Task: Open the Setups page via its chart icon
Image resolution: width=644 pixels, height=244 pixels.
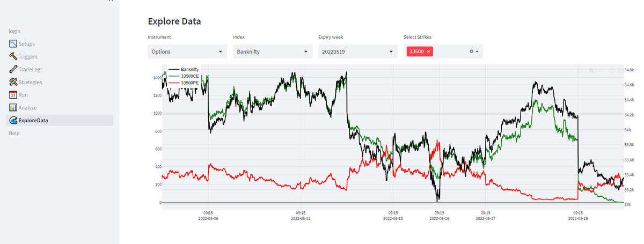Action: 13,43
